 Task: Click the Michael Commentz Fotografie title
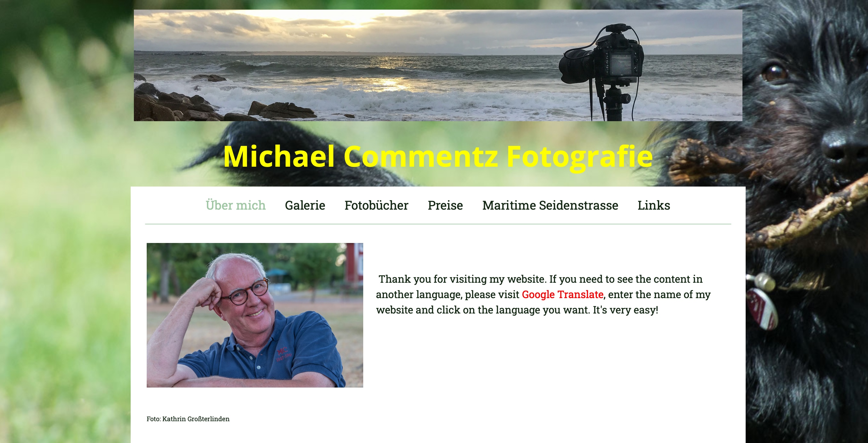438,156
